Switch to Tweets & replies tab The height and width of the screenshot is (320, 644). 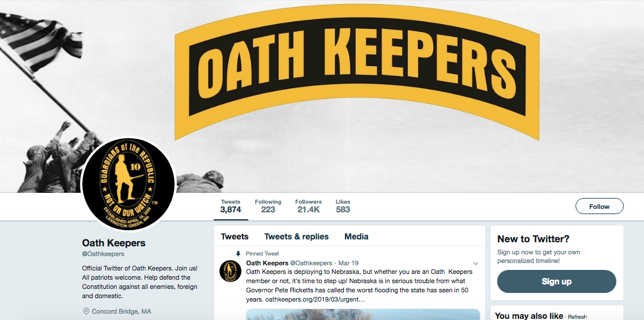(296, 237)
